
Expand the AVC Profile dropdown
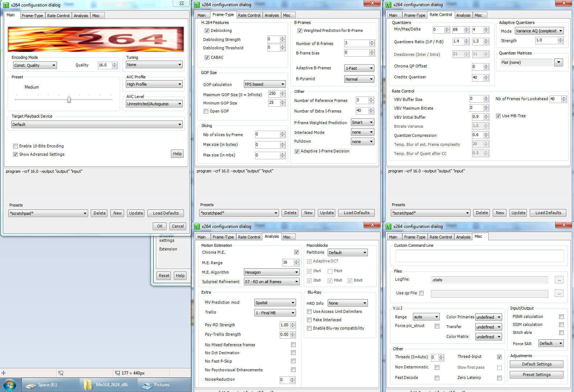(x=154, y=84)
